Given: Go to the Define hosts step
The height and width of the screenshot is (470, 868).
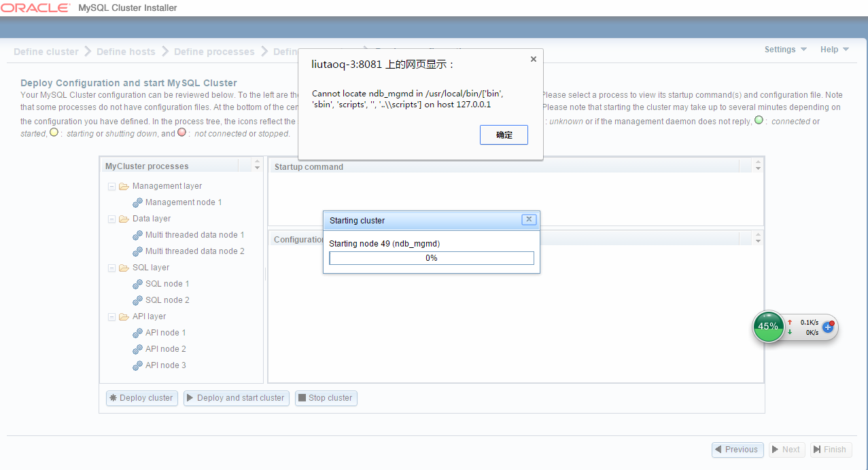Looking at the screenshot, I should pos(126,52).
